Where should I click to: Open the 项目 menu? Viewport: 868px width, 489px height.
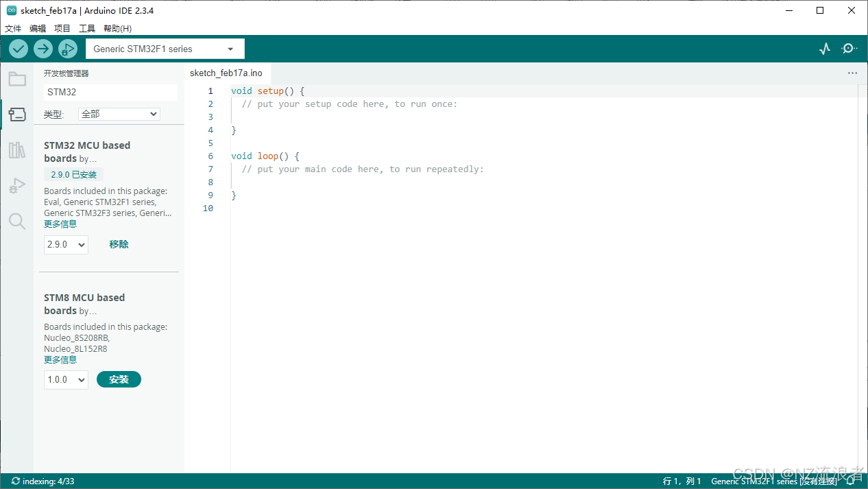[x=62, y=29]
